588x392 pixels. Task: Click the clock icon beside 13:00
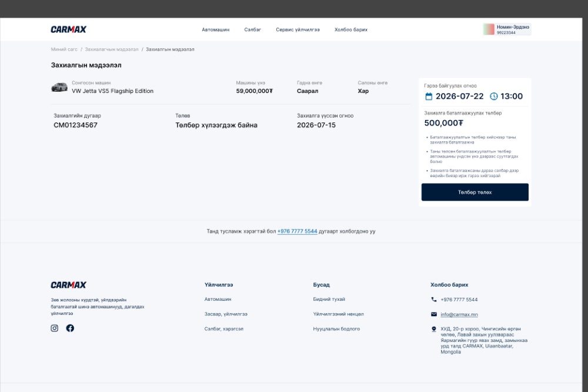494,97
